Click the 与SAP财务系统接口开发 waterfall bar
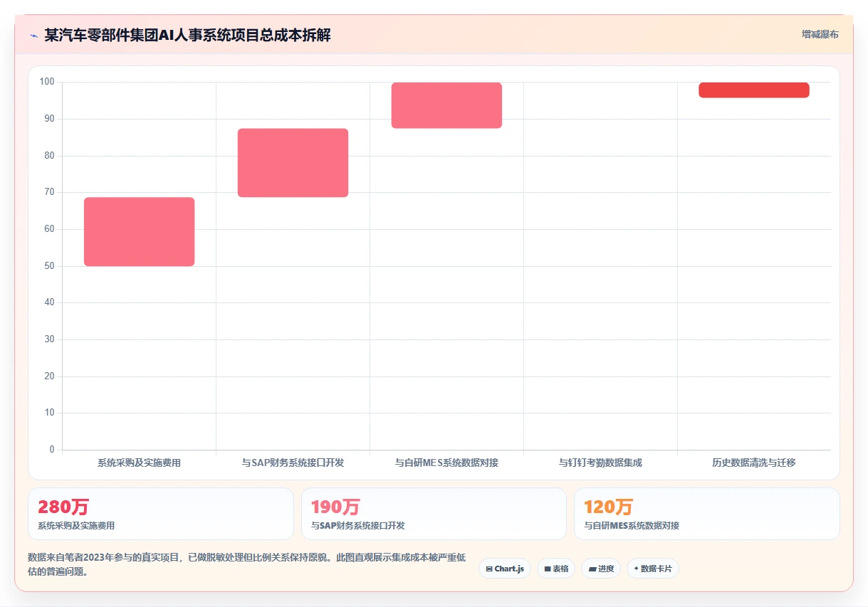Image resolution: width=868 pixels, height=607 pixels. click(293, 163)
